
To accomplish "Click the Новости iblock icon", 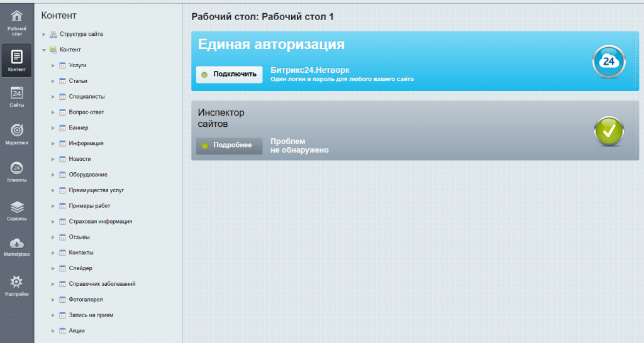I will 62,159.
